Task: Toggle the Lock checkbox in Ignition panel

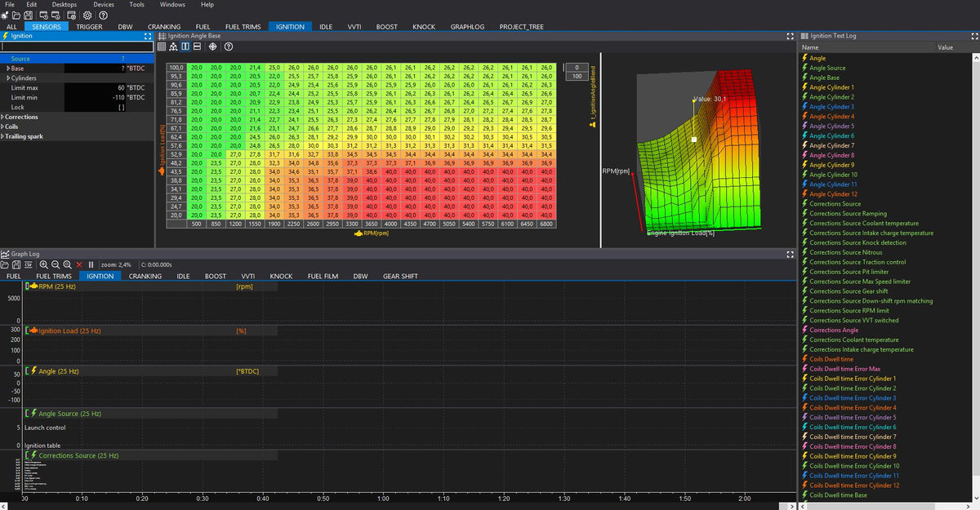Action: tap(121, 108)
